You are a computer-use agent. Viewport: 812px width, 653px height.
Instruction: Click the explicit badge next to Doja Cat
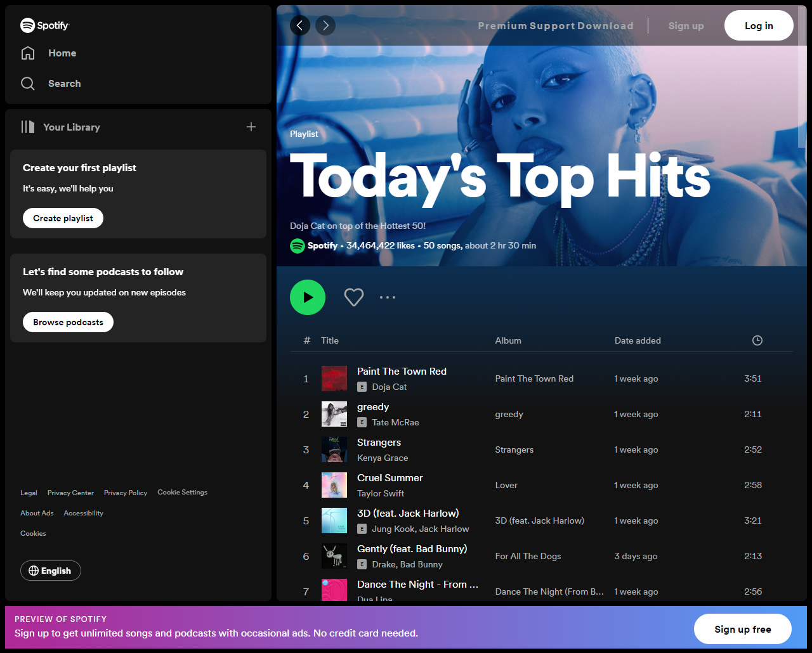pos(362,387)
